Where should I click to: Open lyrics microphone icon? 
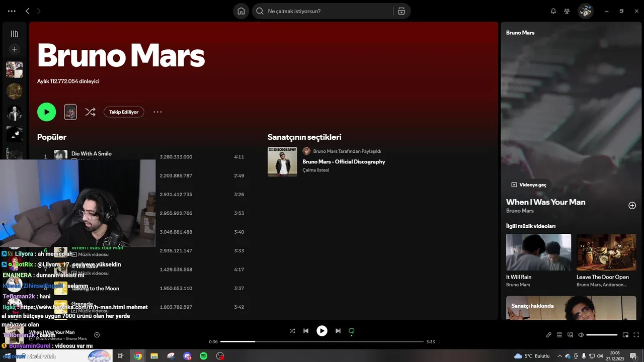click(x=549, y=335)
